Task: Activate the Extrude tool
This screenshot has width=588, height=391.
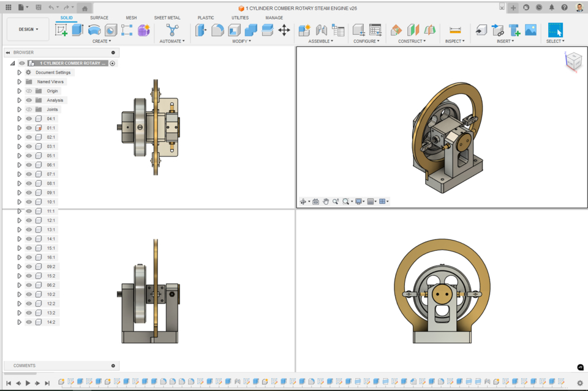Action: pos(77,29)
